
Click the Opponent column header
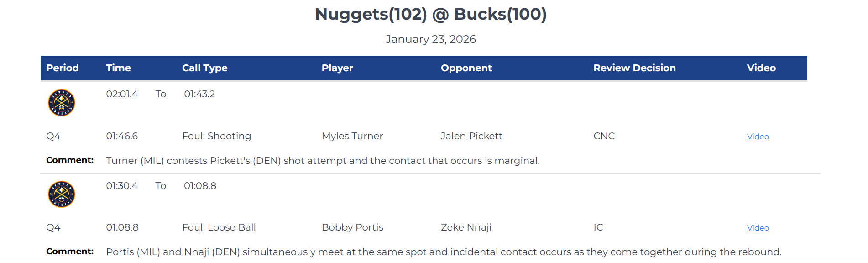[x=466, y=68]
